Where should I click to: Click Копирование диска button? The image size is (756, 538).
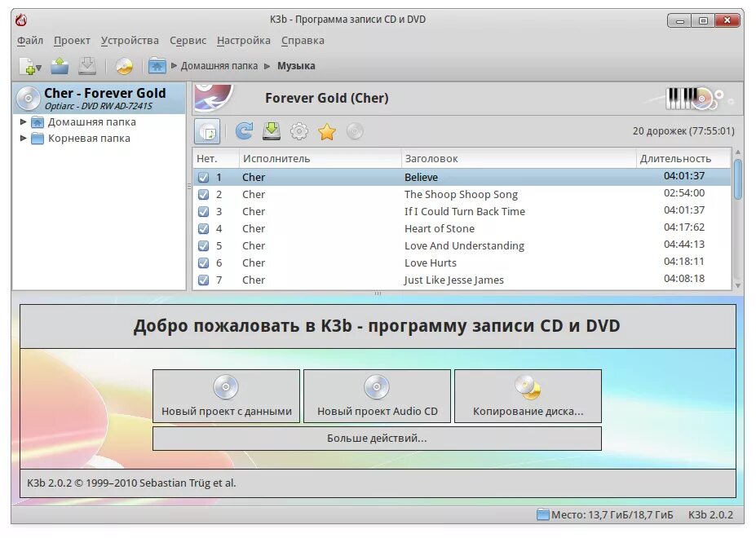[528, 396]
